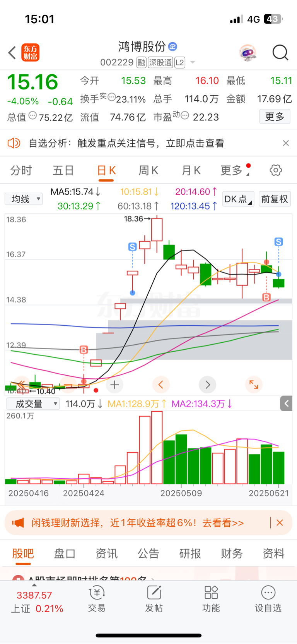Toggle the DK点 signal button
The image size is (297, 644).
coord(238,199)
